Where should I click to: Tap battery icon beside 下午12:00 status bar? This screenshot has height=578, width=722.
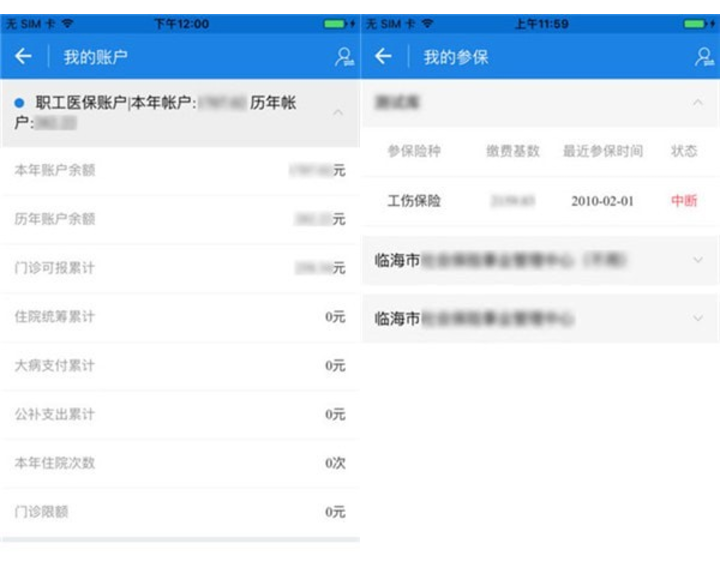(x=336, y=23)
